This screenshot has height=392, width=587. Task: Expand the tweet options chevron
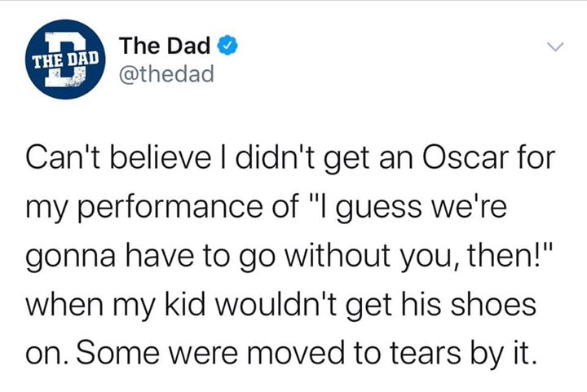point(555,46)
